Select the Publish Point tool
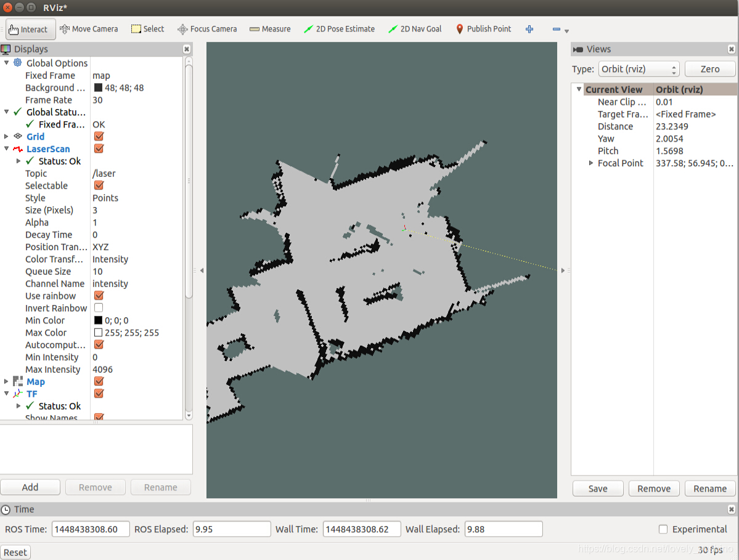 [x=484, y=29]
